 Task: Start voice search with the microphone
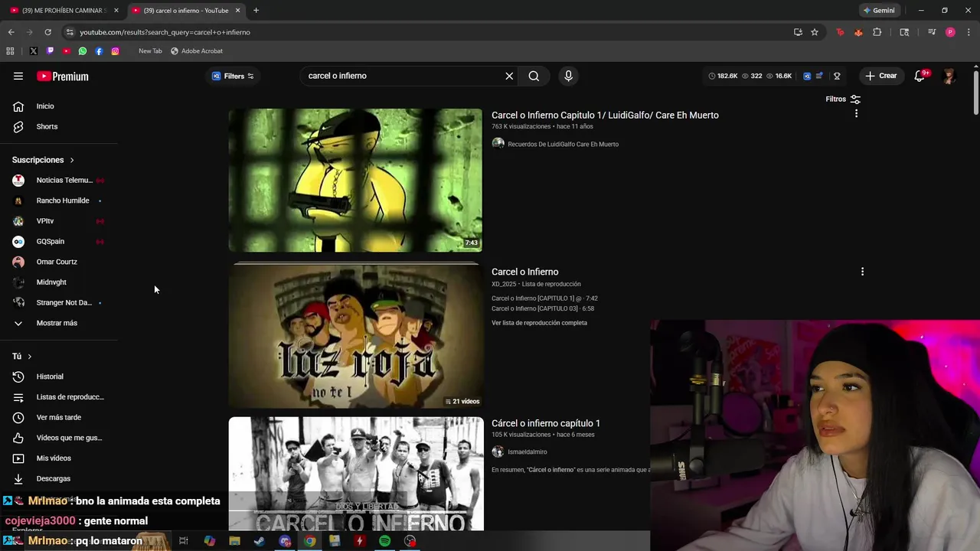click(568, 76)
